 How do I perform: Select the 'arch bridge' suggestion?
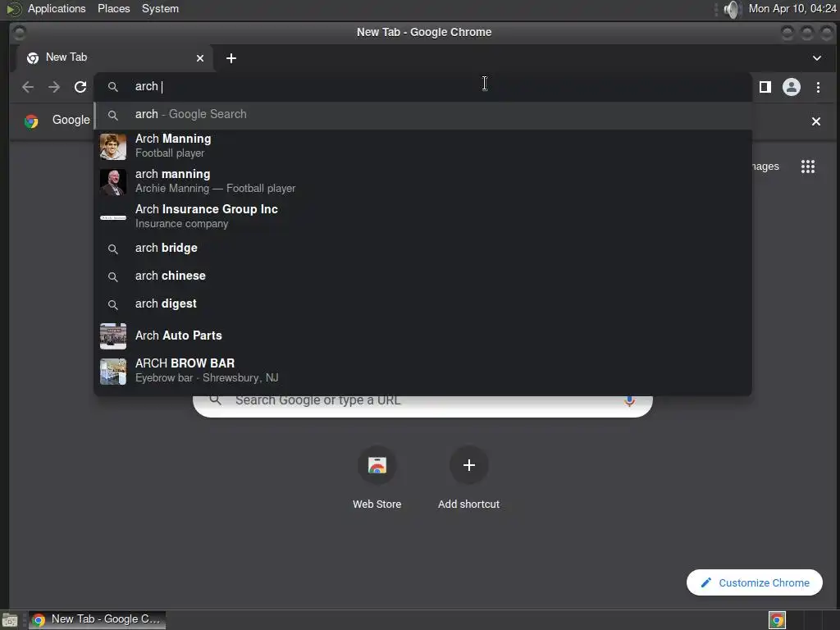coord(422,248)
